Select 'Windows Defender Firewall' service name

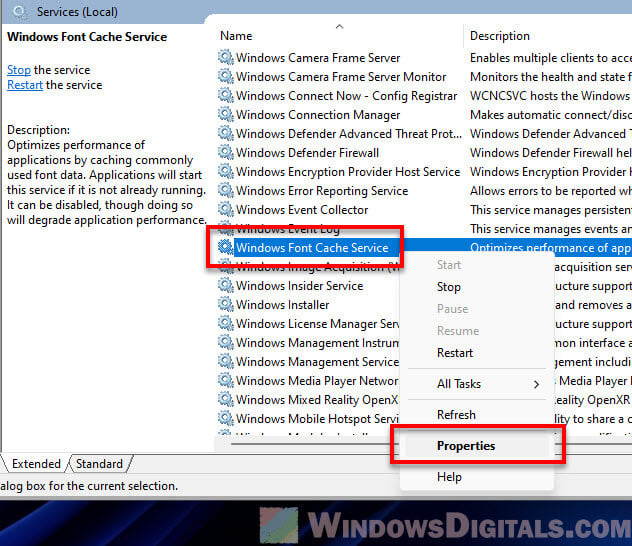point(308,153)
